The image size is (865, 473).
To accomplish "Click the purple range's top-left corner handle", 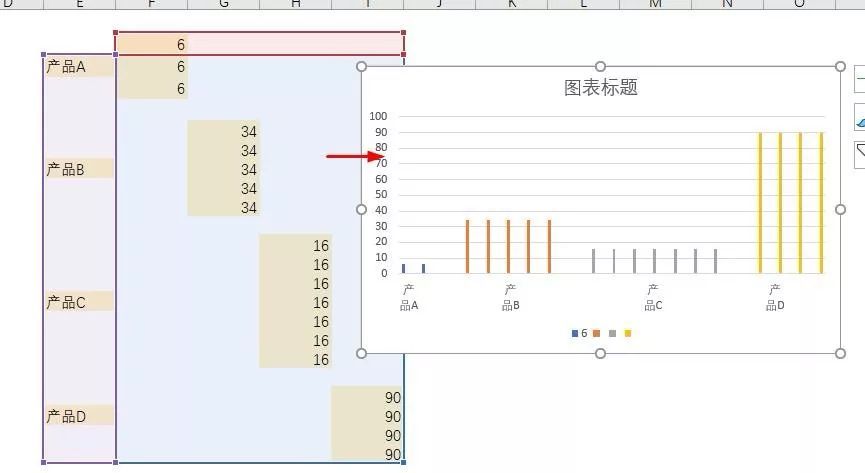I will point(44,55).
